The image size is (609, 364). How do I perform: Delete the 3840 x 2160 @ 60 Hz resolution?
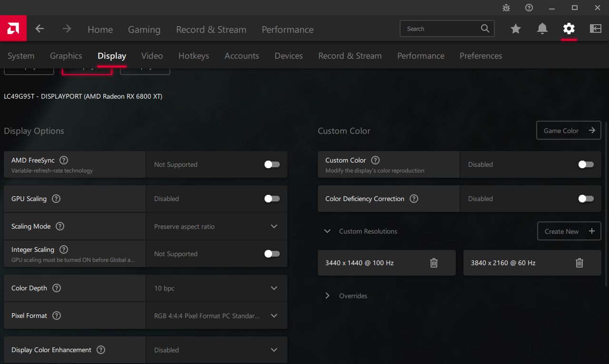pyautogui.click(x=580, y=263)
